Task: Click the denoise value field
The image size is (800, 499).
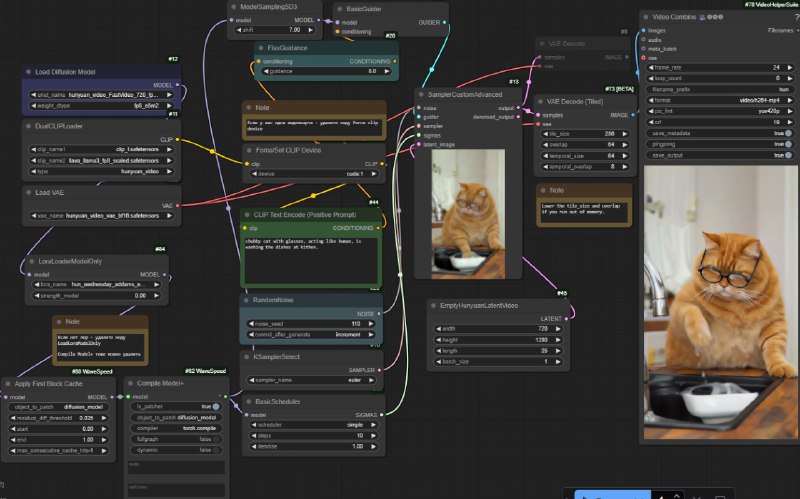Action: coord(313,446)
